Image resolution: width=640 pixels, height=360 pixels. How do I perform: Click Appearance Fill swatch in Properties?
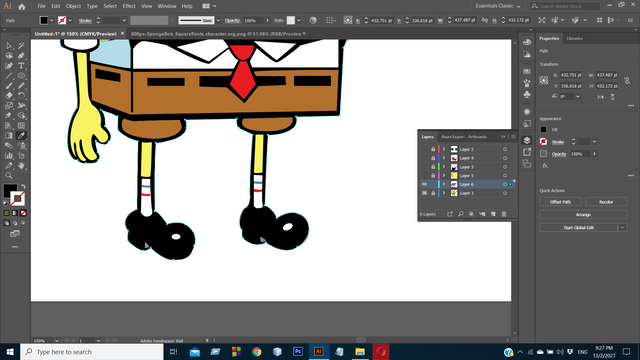[x=544, y=130]
